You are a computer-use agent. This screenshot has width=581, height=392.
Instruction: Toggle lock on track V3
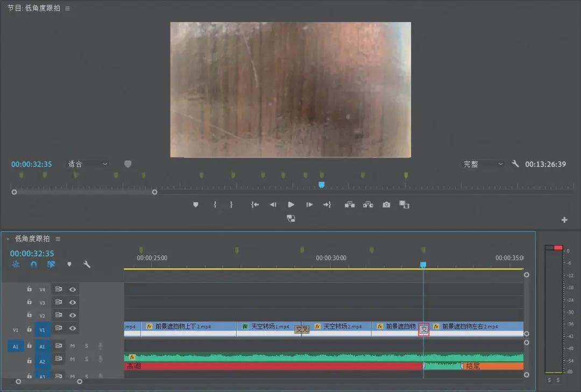pyautogui.click(x=29, y=302)
